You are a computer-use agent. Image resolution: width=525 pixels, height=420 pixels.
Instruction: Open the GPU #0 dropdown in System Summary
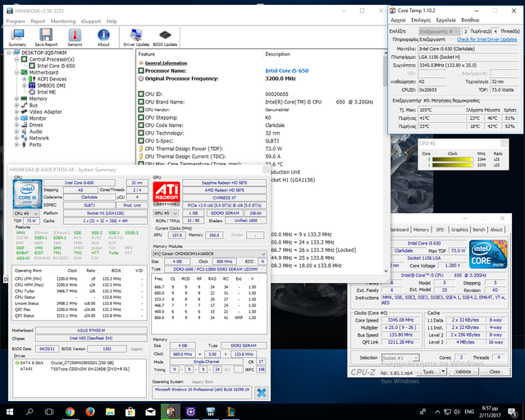166,213
